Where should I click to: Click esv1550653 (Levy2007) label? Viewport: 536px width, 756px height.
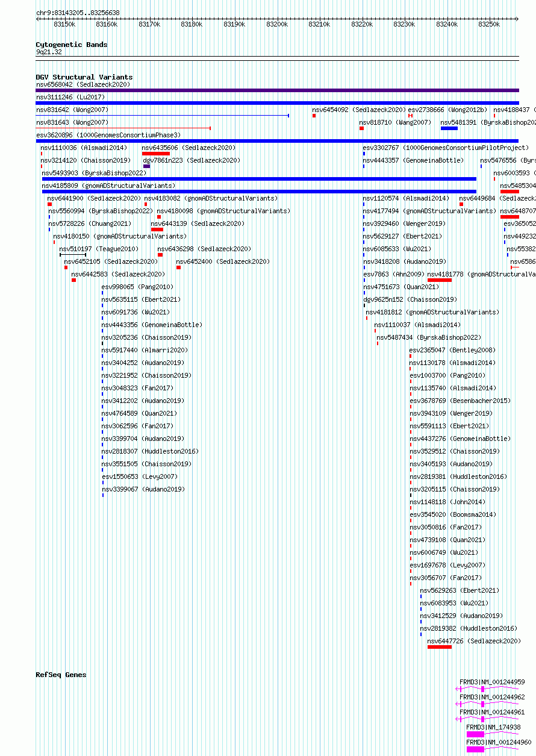pos(140,476)
